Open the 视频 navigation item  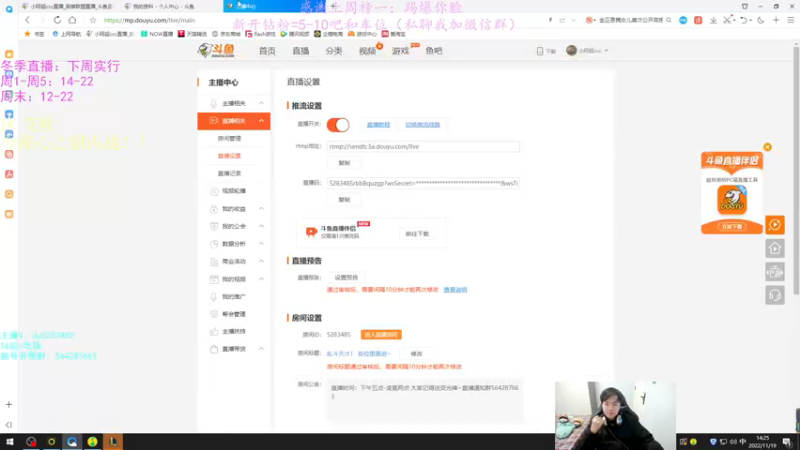(x=367, y=51)
